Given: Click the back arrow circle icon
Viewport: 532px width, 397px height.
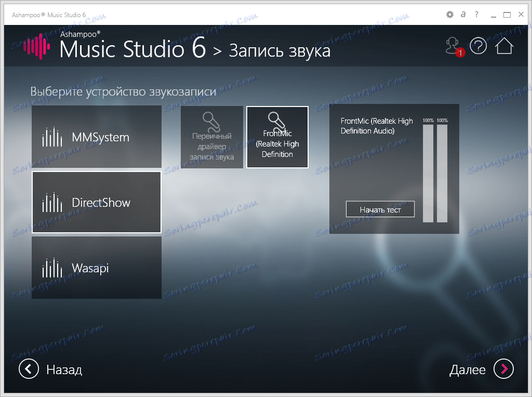Looking at the screenshot, I should tap(29, 369).
